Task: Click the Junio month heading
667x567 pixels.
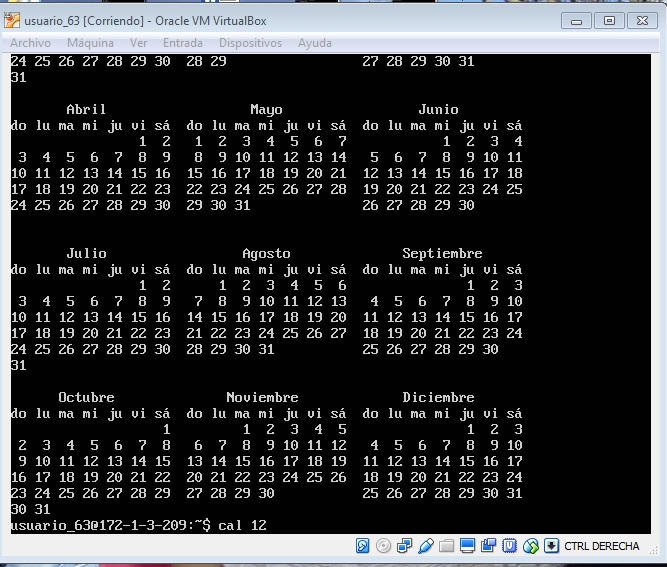Action: pyautogui.click(x=438, y=110)
